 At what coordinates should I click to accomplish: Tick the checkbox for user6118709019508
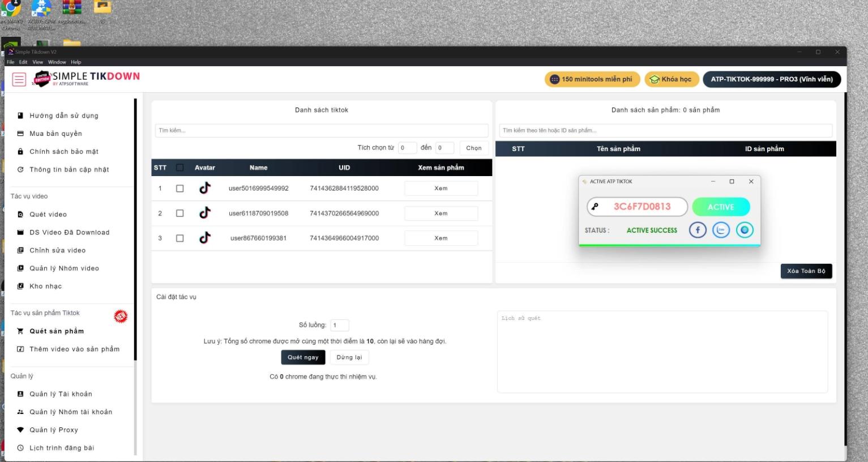[180, 213]
